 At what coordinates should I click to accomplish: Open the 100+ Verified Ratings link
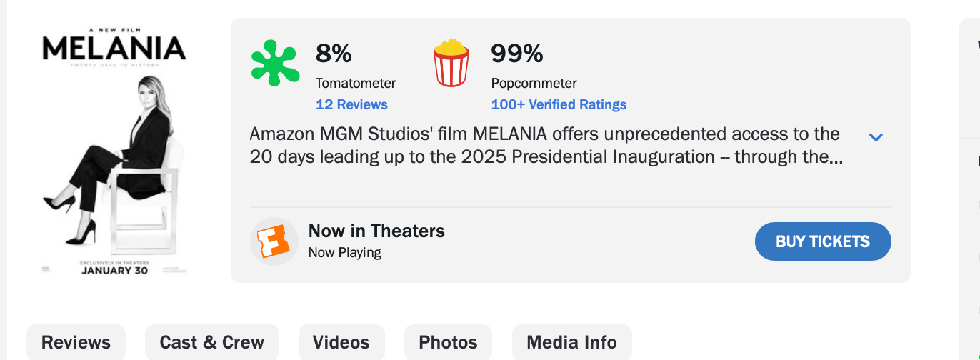point(559,105)
